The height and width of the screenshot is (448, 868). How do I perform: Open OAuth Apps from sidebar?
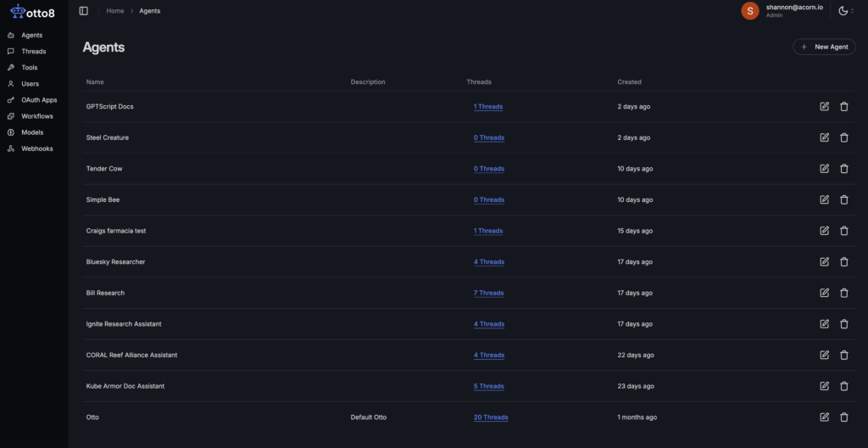coord(39,100)
